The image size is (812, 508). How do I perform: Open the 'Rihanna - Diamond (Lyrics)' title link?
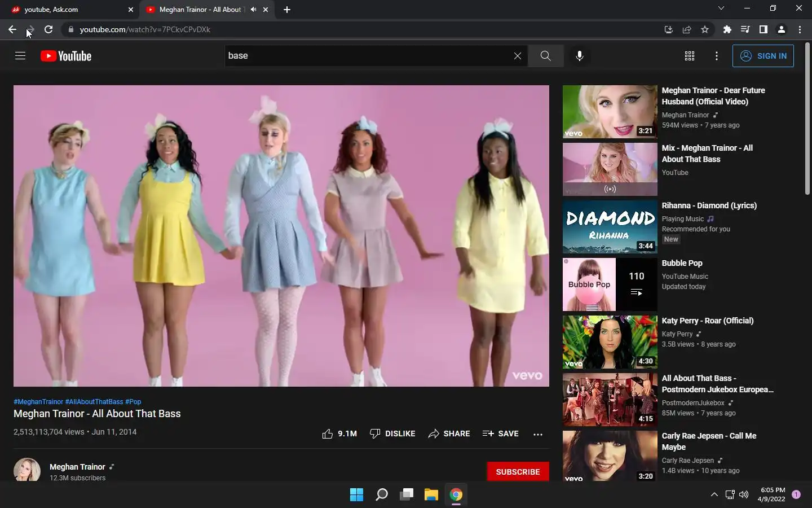tap(709, 205)
